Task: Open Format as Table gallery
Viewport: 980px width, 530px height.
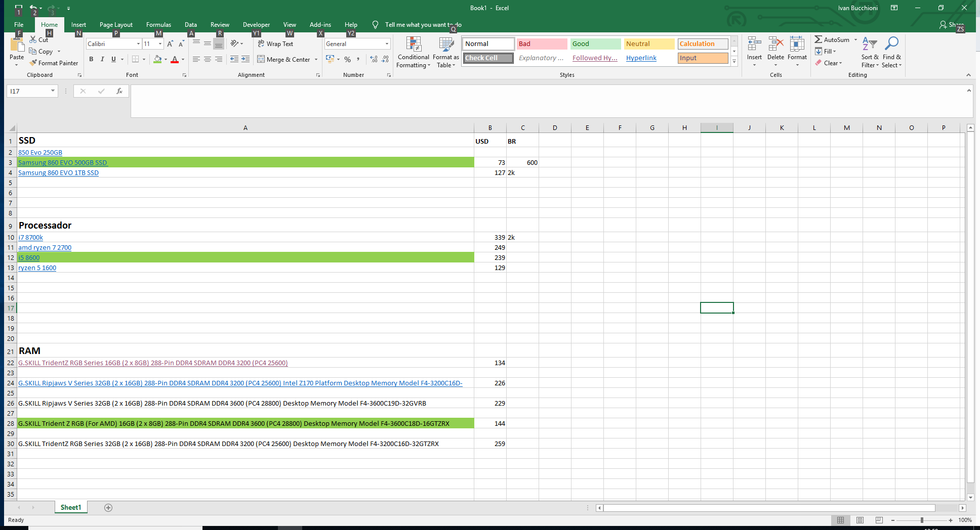Action: point(446,53)
